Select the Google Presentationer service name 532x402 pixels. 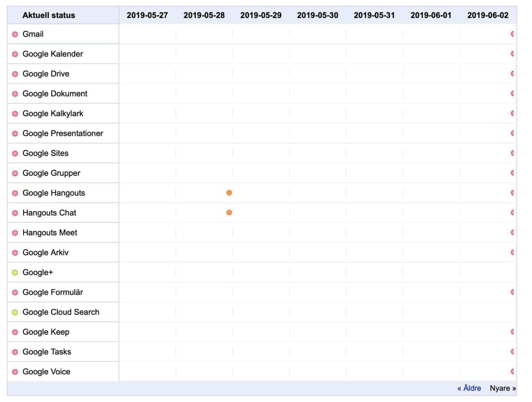click(x=63, y=134)
